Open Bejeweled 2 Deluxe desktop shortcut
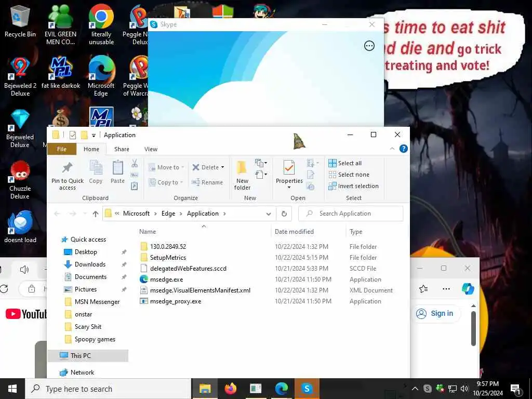The image size is (532, 399). pos(20,77)
